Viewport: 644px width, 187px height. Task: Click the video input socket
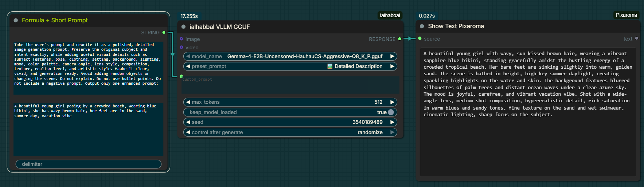pos(182,47)
